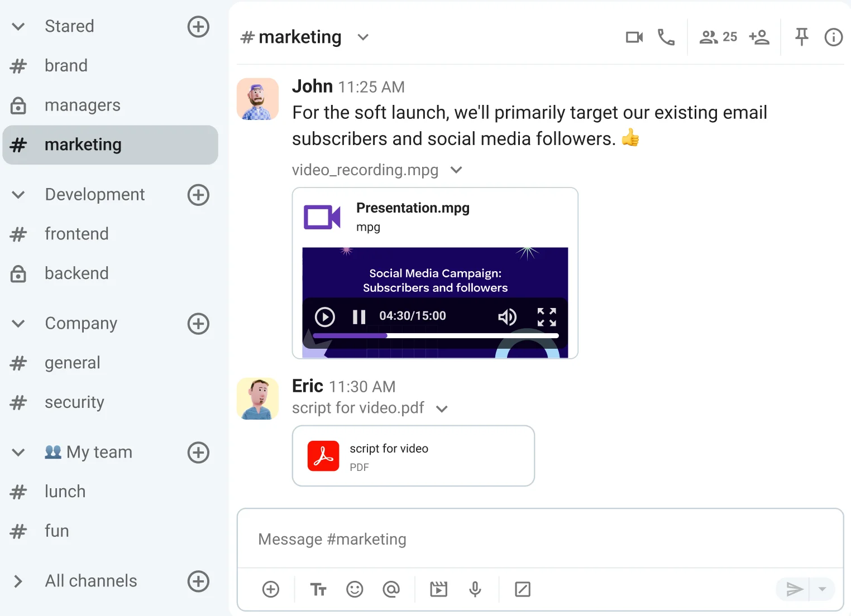Open channel info panel

point(833,37)
